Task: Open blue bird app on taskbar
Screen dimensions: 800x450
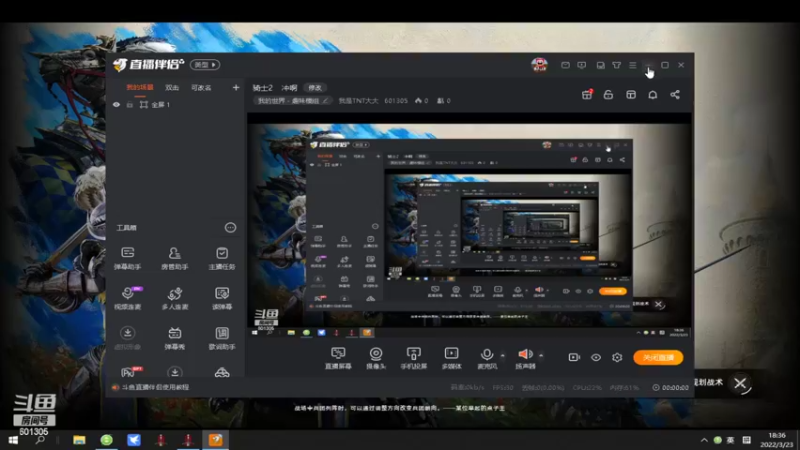Action: tap(134, 440)
